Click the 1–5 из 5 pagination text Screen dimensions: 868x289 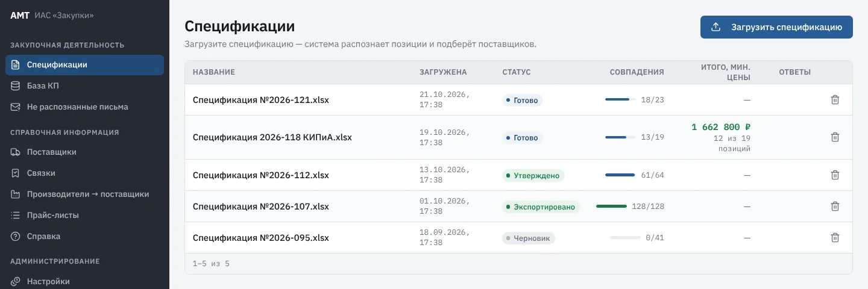tap(211, 264)
